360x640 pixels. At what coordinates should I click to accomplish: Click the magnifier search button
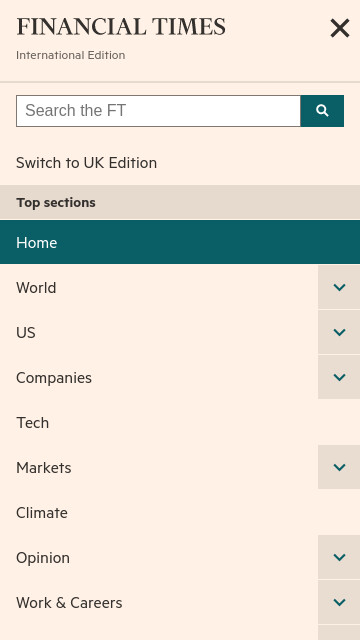(x=322, y=111)
